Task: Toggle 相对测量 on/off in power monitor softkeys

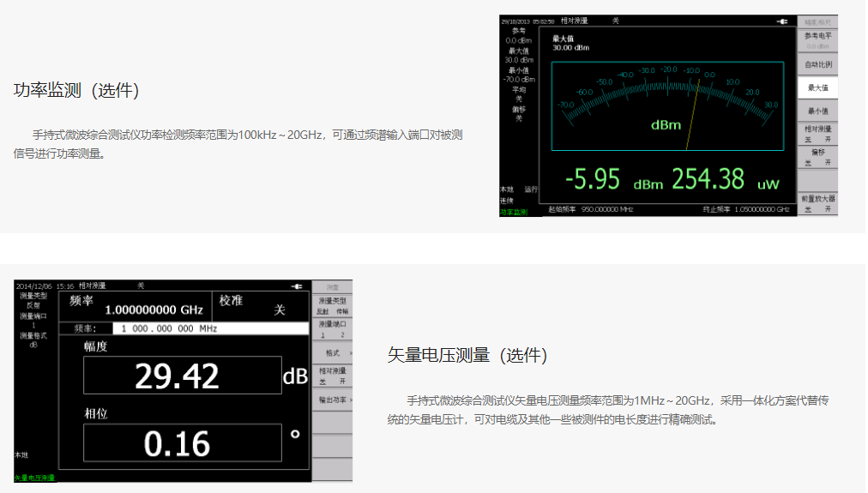Action: tap(817, 133)
